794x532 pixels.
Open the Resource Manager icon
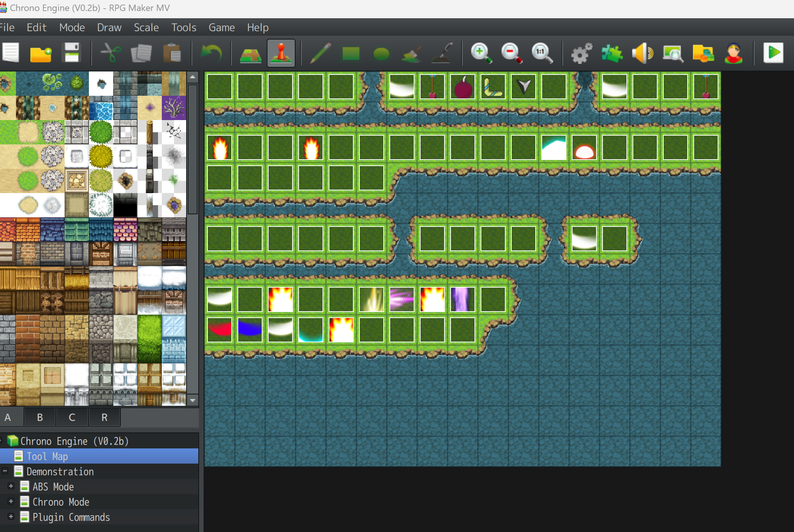point(703,53)
